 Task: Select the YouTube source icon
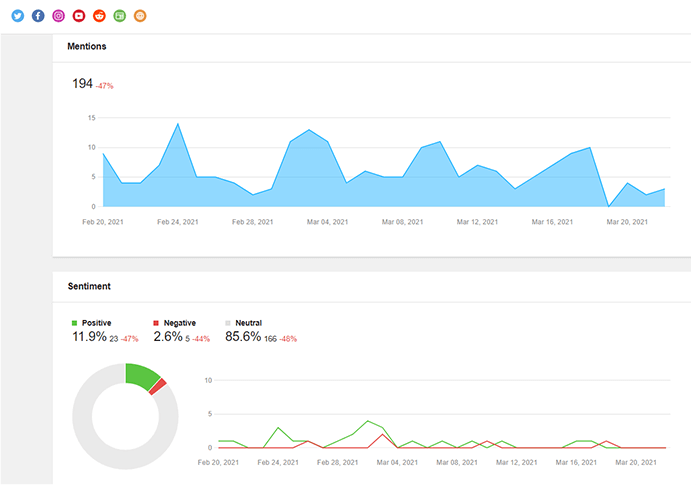(x=79, y=16)
